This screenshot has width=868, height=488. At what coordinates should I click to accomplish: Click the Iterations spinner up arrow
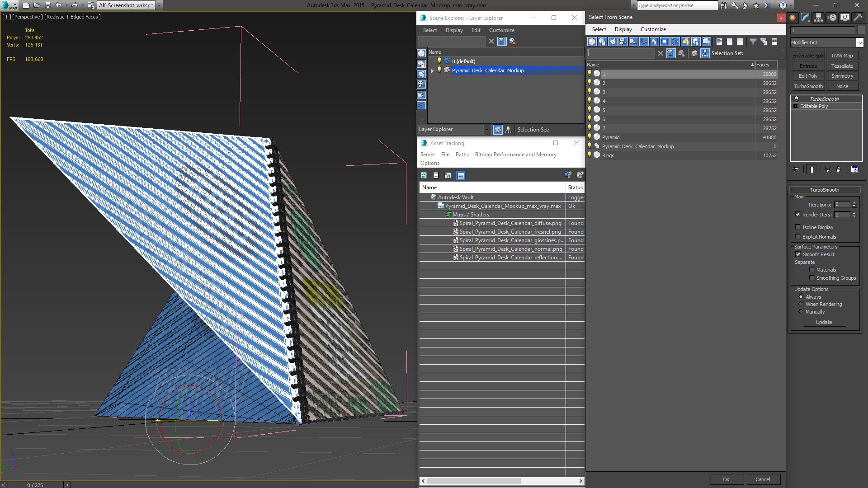pyautogui.click(x=854, y=203)
